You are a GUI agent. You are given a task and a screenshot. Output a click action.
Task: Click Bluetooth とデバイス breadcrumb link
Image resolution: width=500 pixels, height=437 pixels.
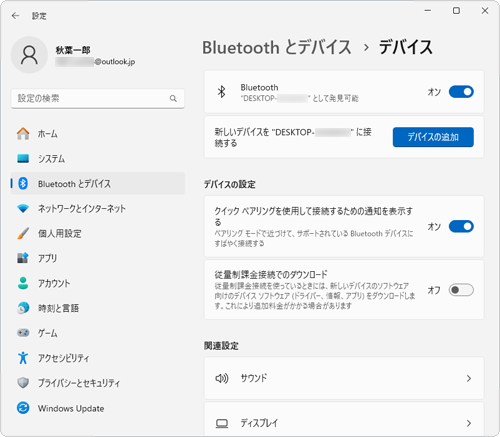(x=277, y=47)
